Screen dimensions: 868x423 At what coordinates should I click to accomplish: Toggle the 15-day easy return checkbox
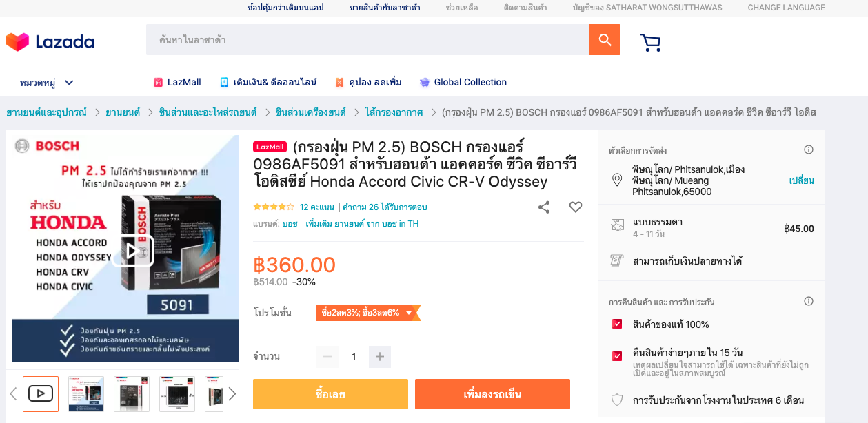click(617, 356)
